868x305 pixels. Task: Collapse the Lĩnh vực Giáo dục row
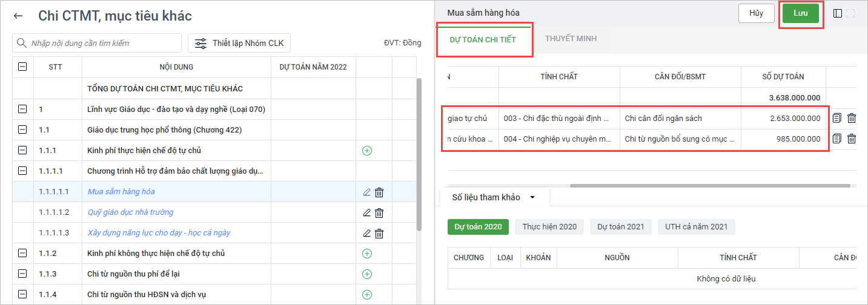(23, 110)
